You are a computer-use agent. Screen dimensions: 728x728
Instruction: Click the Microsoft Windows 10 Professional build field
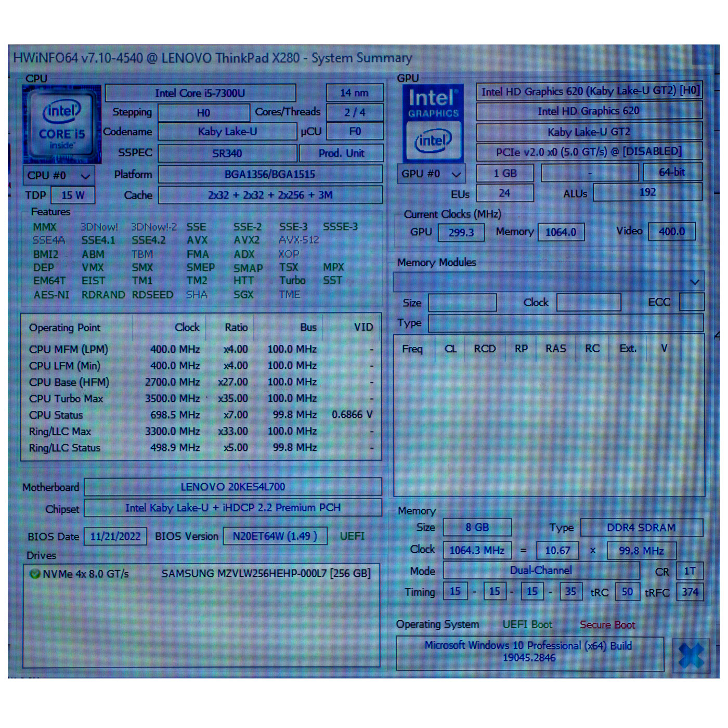[x=530, y=654]
